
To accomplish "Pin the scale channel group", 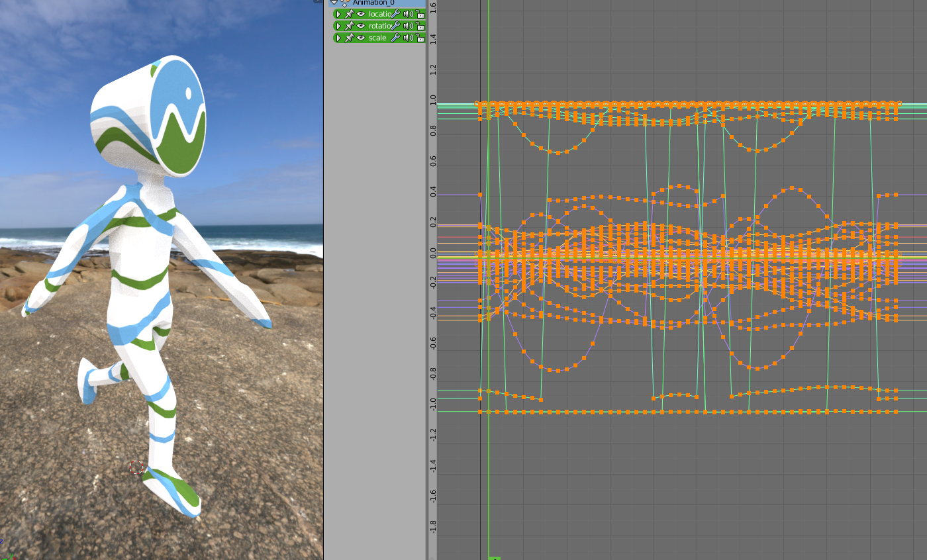I will (x=349, y=38).
